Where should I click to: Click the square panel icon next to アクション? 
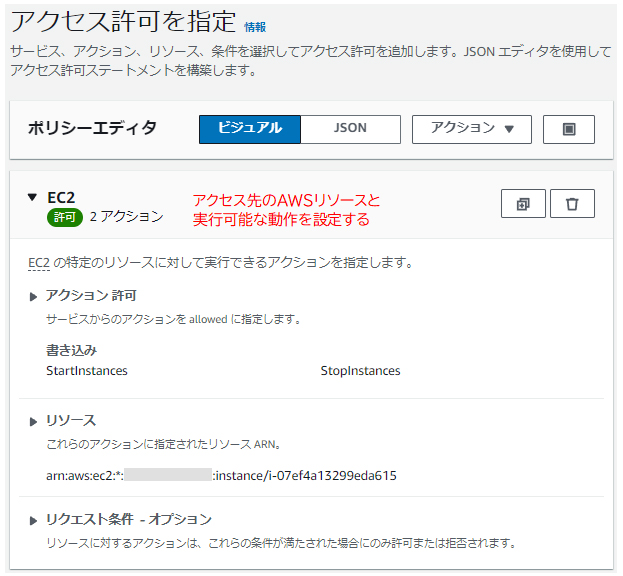pyautogui.click(x=568, y=129)
